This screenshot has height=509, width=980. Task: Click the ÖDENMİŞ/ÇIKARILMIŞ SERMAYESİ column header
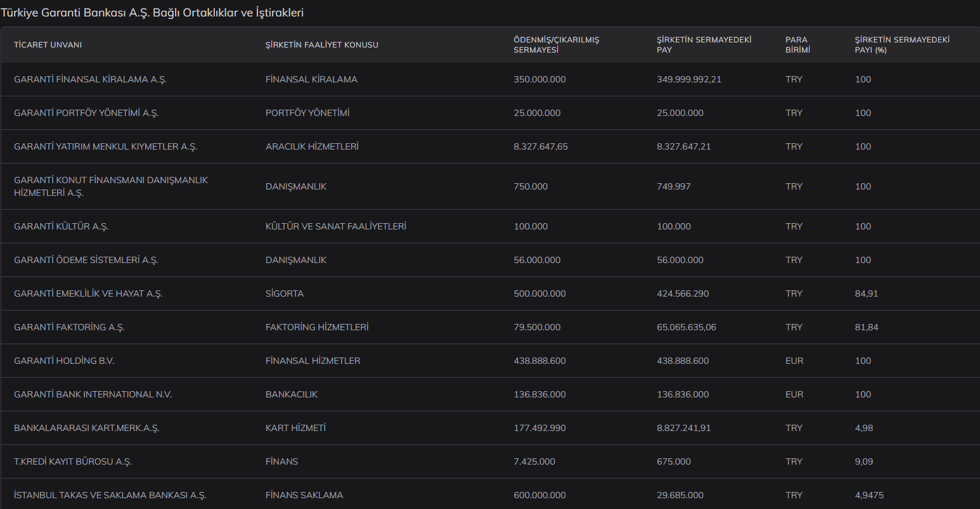(x=557, y=44)
